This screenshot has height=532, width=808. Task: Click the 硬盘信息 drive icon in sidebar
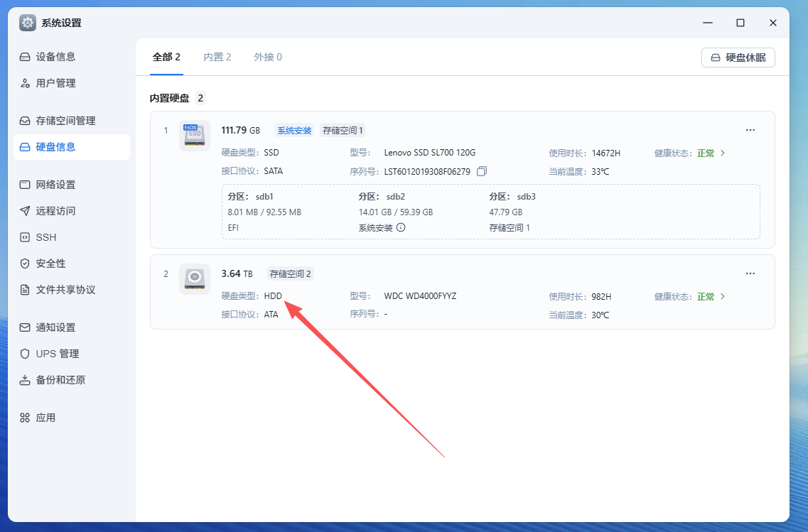pyautogui.click(x=25, y=147)
